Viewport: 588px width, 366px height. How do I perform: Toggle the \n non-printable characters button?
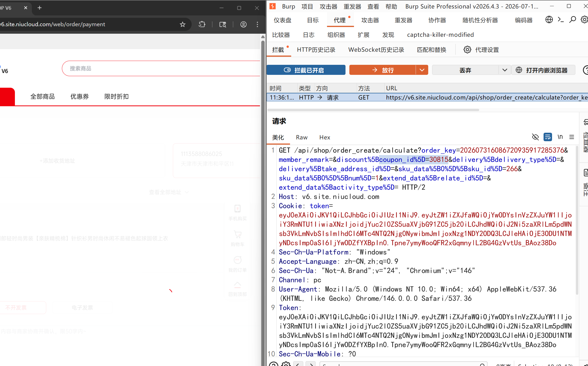pyautogui.click(x=560, y=137)
